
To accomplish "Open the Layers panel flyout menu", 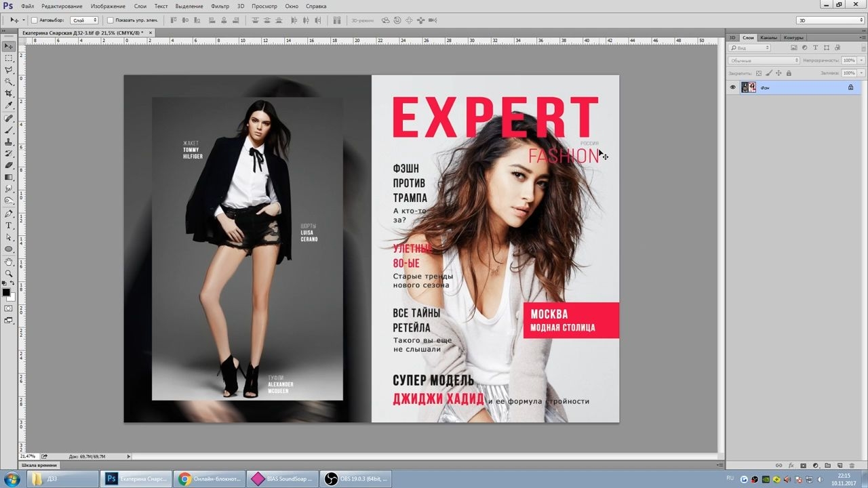I will [x=862, y=38].
